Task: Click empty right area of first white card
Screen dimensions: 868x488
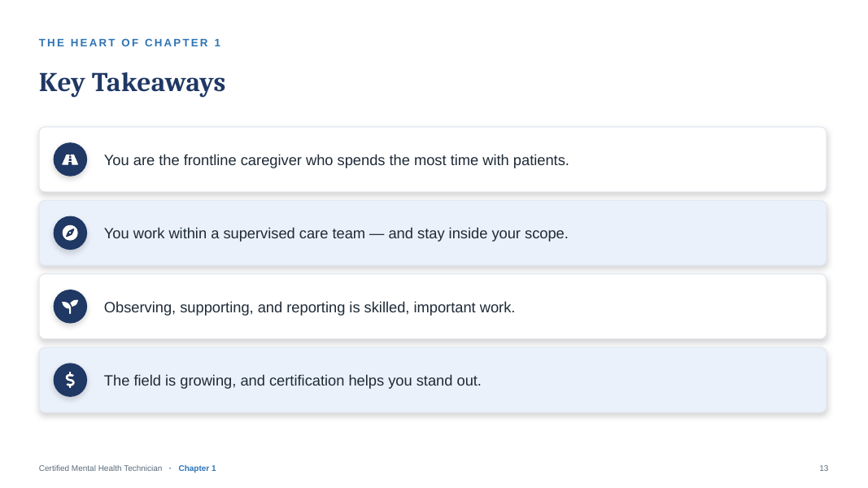Action: pos(697,160)
